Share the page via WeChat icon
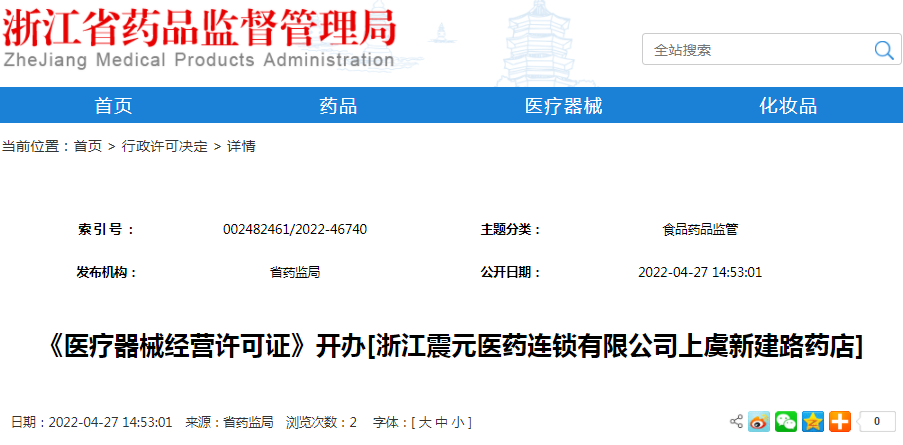Viewport: 903px width, 445px height. tap(786, 422)
